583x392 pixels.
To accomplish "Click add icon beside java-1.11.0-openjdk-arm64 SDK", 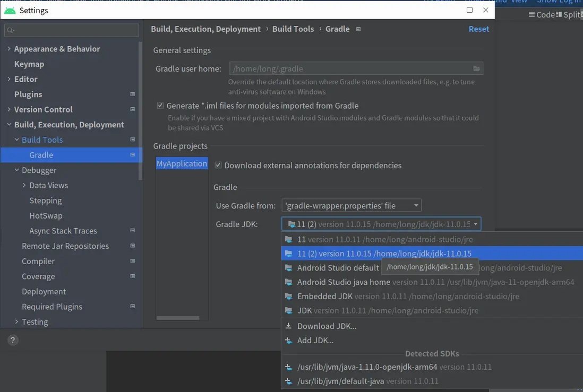I will tap(288, 367).
